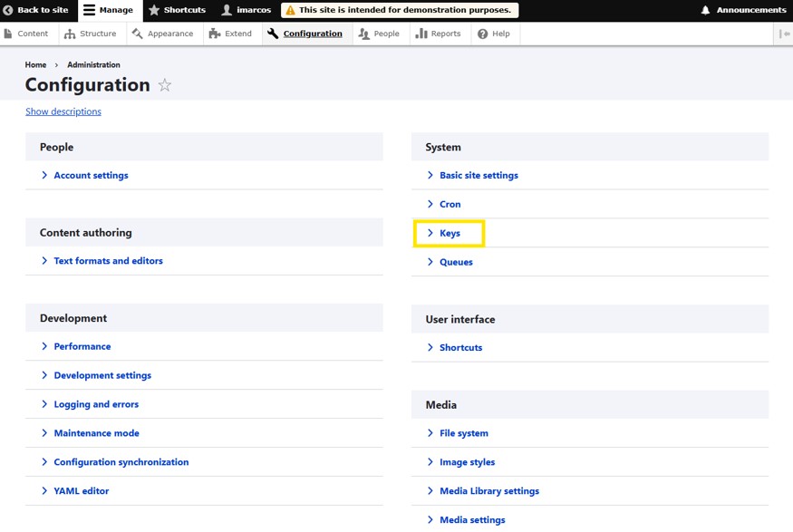
Task: Click the chevron next to Keys
Action: coord(430,233)
